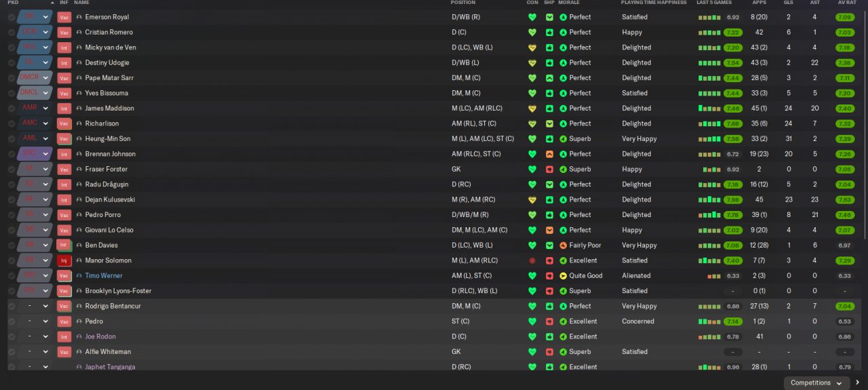Tick the selection circle for Emerson Royal
The width and height of the screenshot is (868, 390).
(x=12, y=17)
